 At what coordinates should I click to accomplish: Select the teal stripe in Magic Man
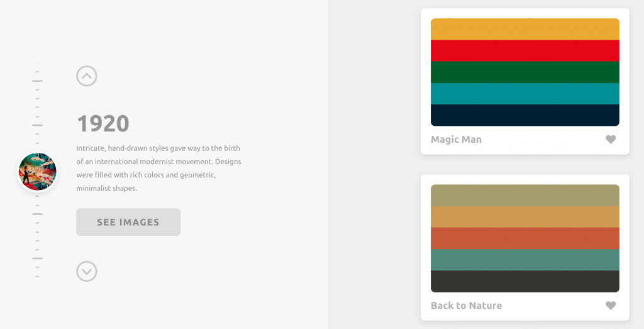click(525, 94)
